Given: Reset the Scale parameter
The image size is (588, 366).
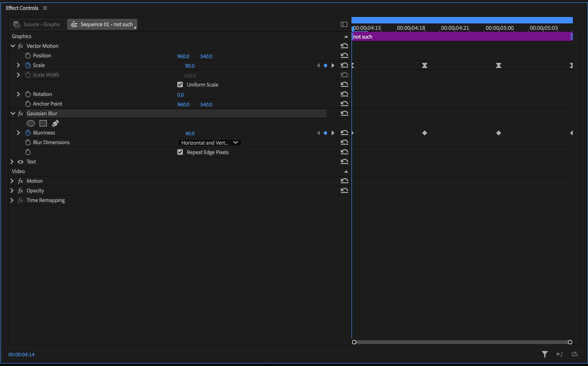Looking at the screenshot, I should (x=344, y=65).
